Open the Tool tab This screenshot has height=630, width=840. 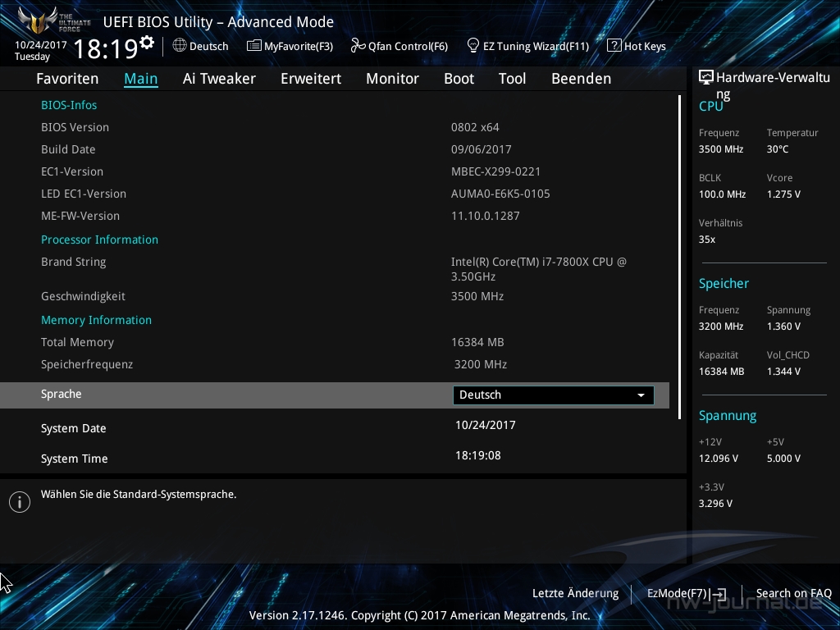tap(512, 79)
